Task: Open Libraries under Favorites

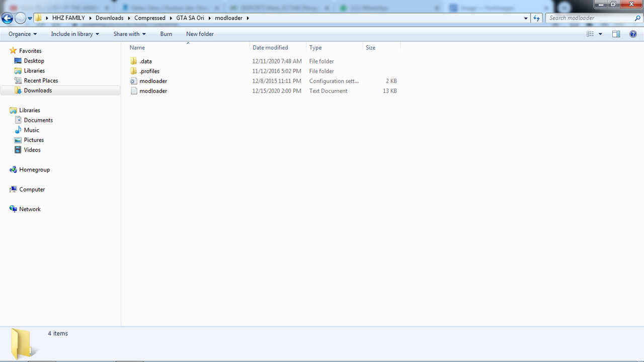Action: pos(34,71)
